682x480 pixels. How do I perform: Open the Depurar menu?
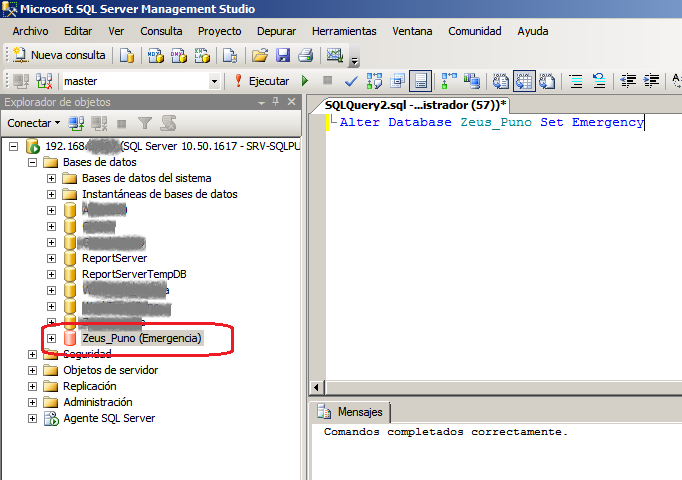pos(276,31)
